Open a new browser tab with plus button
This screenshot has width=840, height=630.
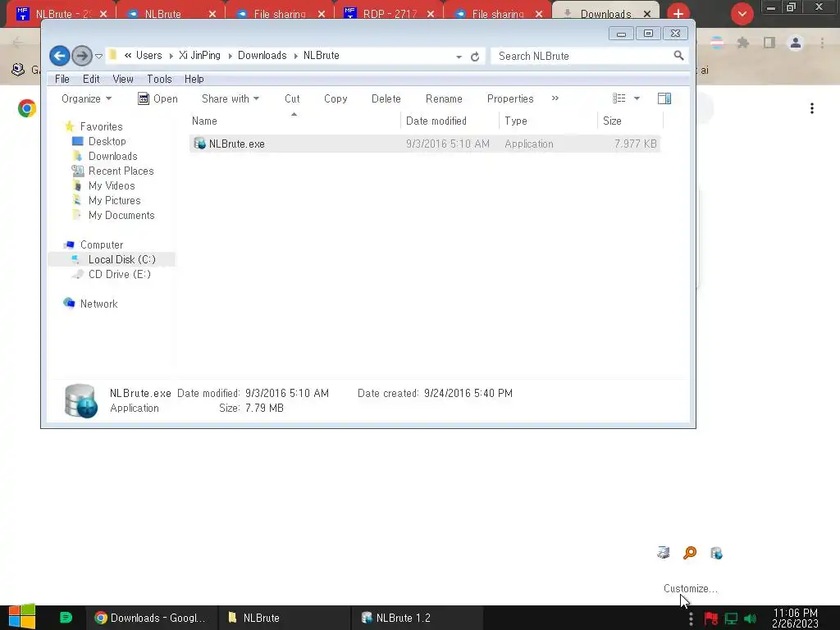coord(678,13)
